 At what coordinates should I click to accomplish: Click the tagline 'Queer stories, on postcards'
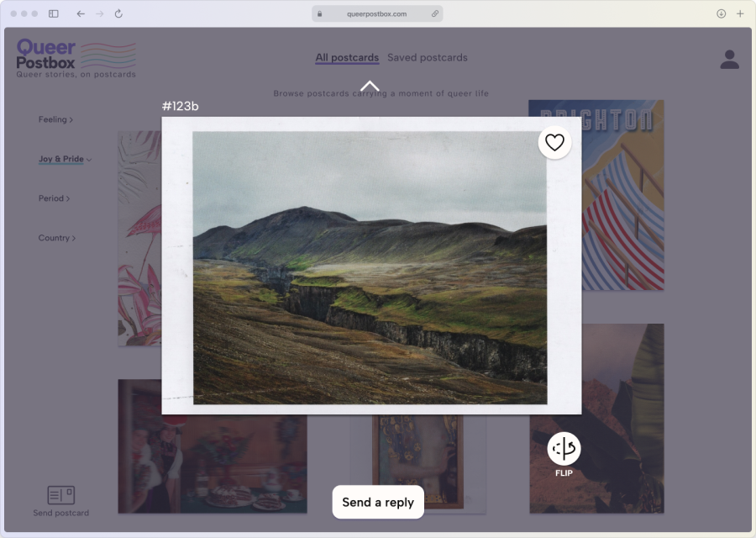76,74
